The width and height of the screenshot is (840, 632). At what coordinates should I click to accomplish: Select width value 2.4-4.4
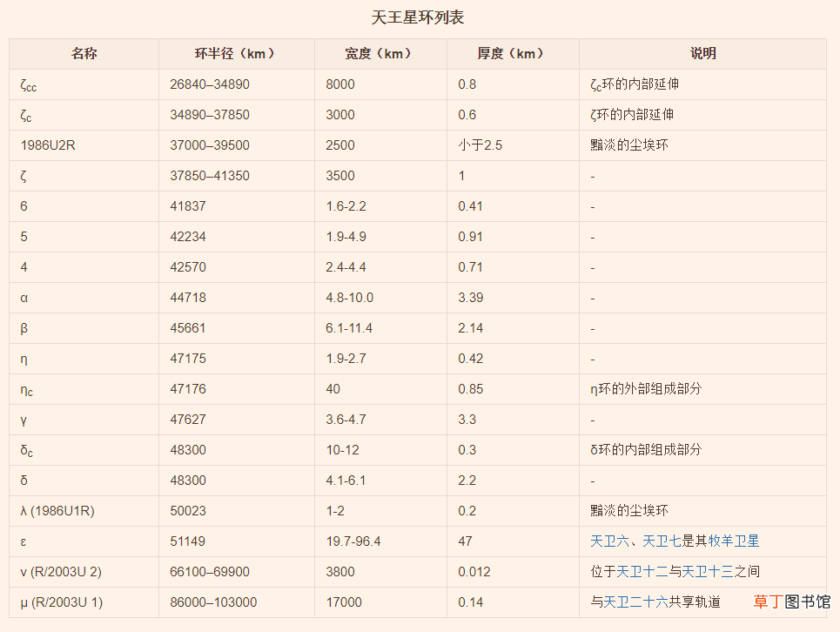tap(346, 267)
